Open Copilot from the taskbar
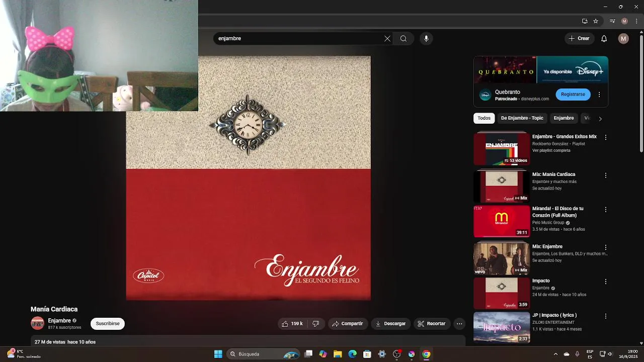This screenshot has width=644, height=362. [x=323, y=354]
